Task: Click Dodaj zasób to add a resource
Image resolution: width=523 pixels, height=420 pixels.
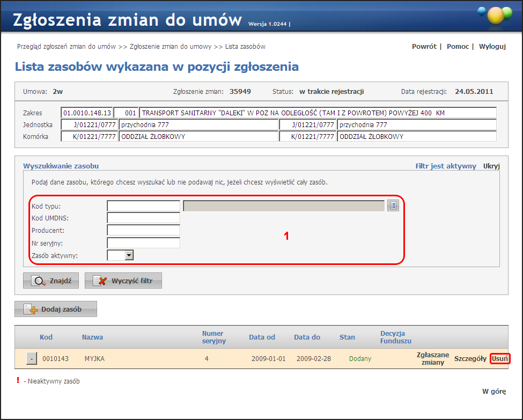Action: coord(56,310)
